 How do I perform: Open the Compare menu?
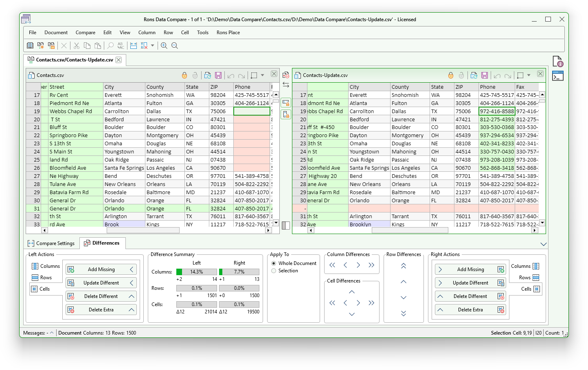click(86, 33)
